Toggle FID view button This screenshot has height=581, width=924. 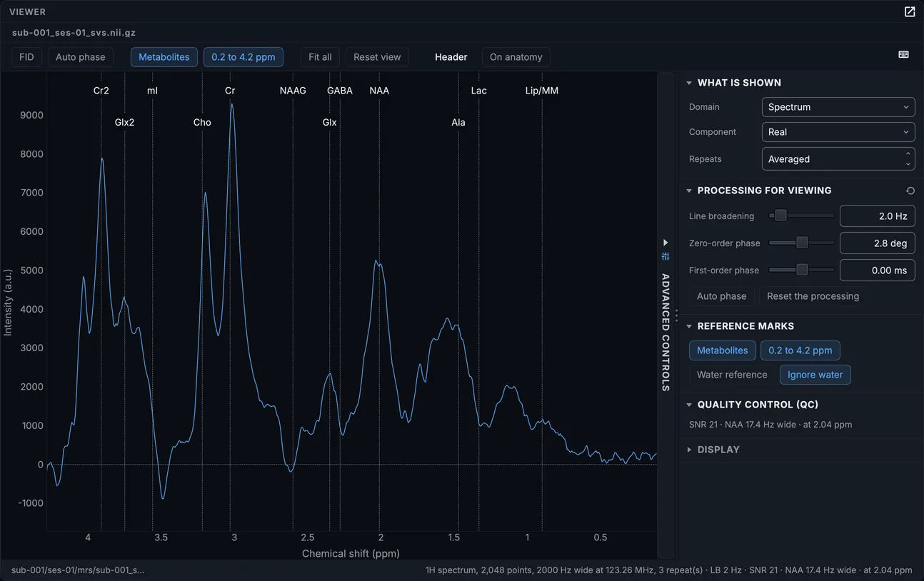coord(26,57)
